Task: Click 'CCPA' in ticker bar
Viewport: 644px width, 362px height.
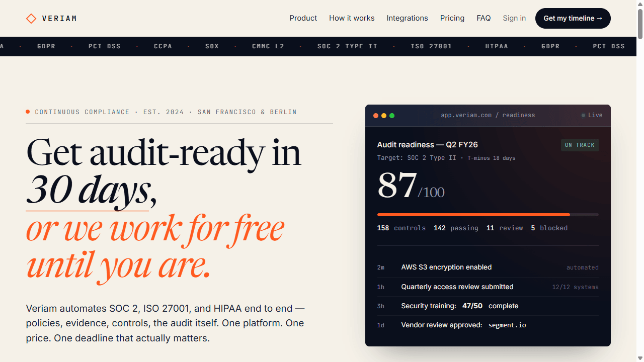Action: pos(163,46)
